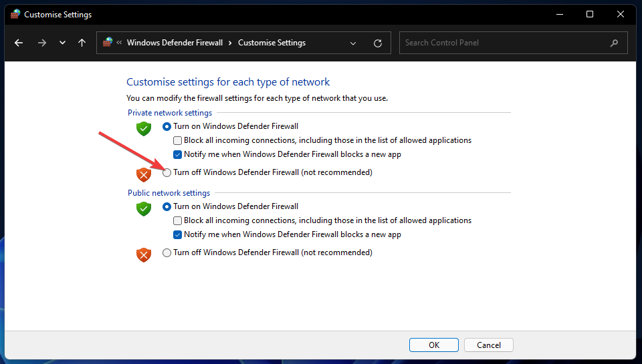Check Block all incoming connections under Private
642x364 pixels.
point(178,140)
